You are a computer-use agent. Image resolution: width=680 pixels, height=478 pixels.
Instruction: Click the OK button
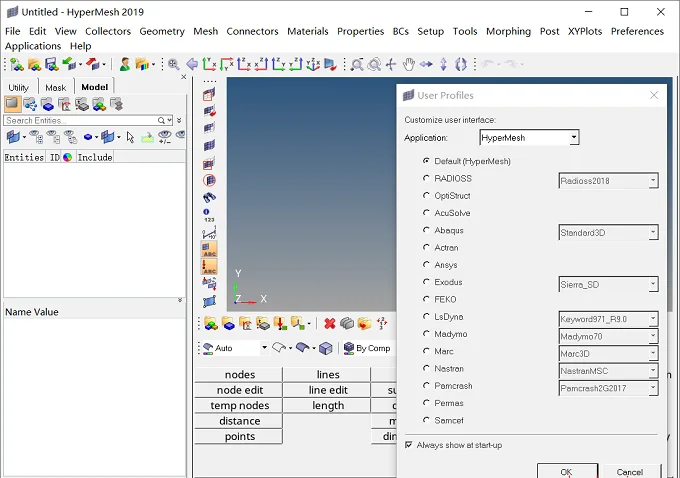point(567,471)
